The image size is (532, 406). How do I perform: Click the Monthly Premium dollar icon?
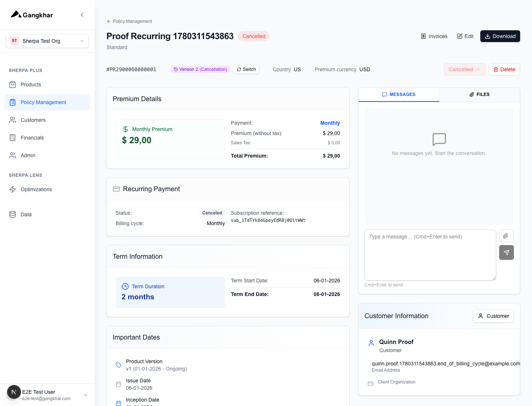coord(126,129)
